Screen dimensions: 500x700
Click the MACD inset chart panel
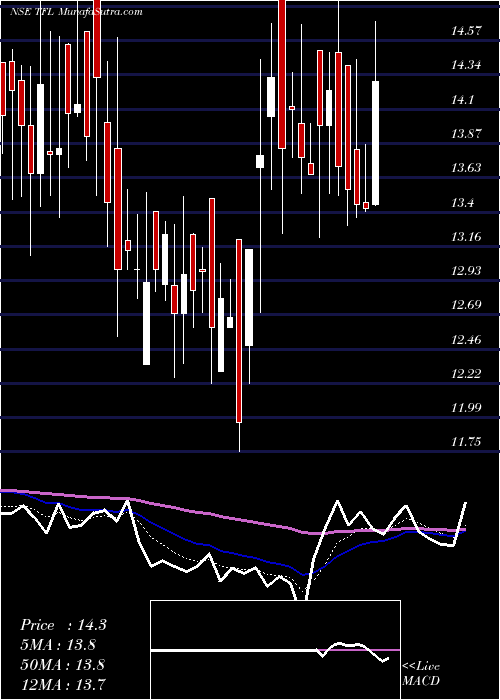coord(275,650)
